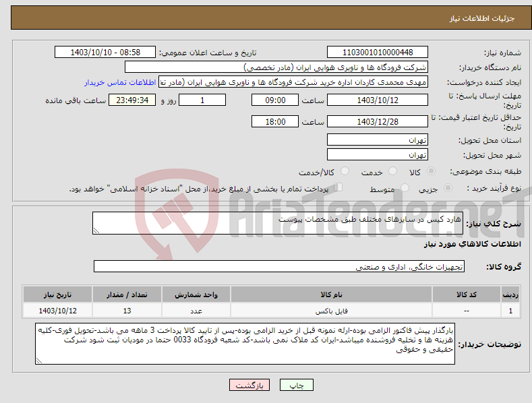
Task: Click the شماره نیاز field 1103001010000448
Action: [x=378, y=53]
